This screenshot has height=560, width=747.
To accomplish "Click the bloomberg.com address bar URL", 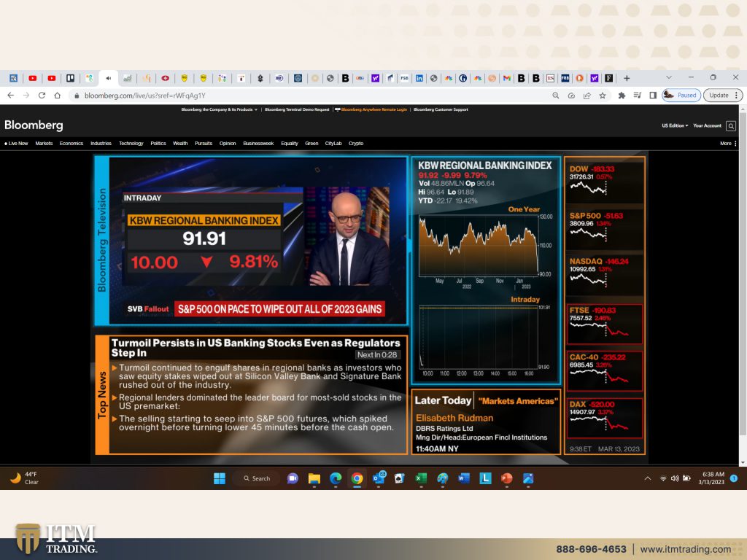I will tap(145, 96).
